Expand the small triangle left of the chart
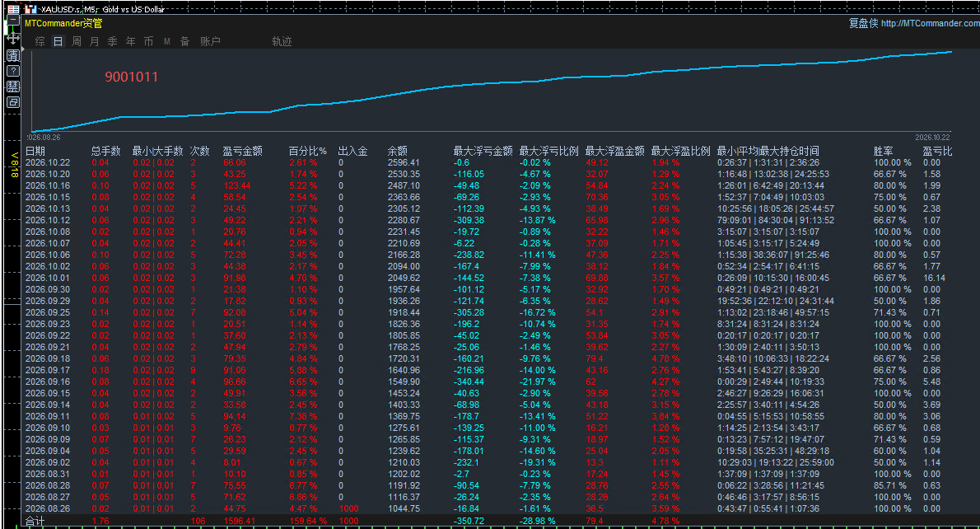 (22, 48)
